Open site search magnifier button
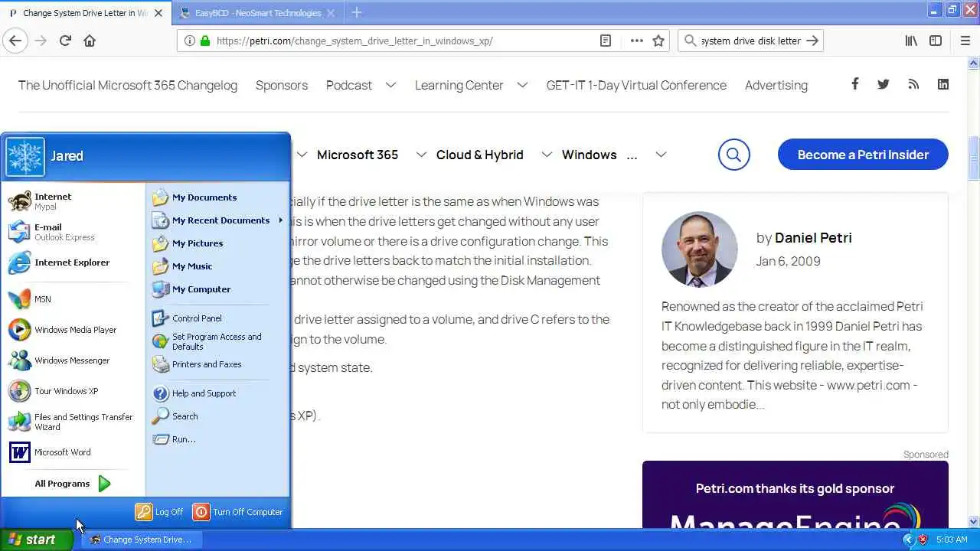This screenshot has width=980, height=551. pos(733,155)
